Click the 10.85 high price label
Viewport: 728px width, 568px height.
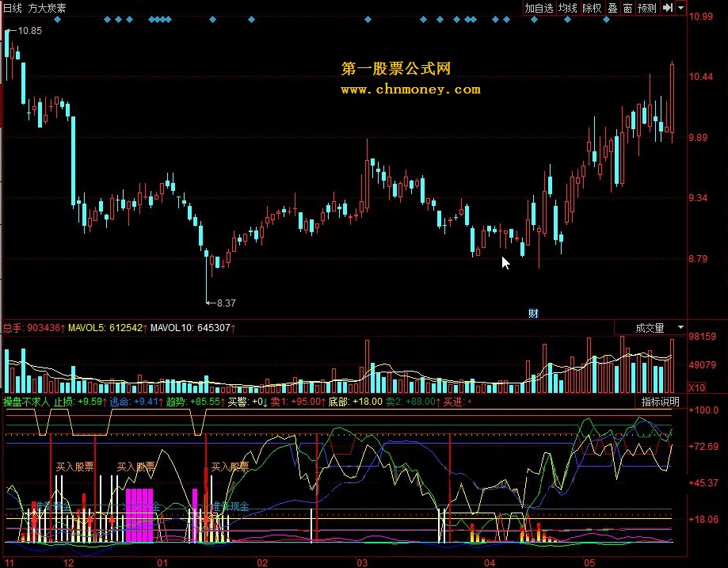pyautogui.click(x=30, y=31)
